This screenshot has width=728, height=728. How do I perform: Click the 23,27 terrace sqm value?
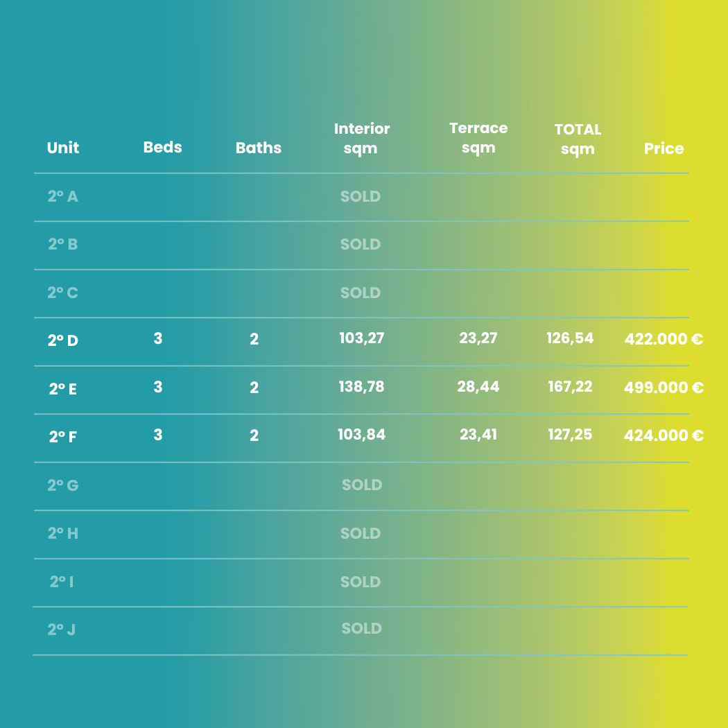[x=478, y=338]
